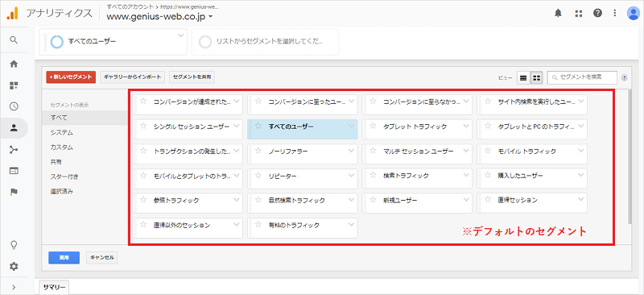The width and height of the screenshot is (644, 295).
Task: Star the 有料のトラフィック segment
Action: [258, 225]
